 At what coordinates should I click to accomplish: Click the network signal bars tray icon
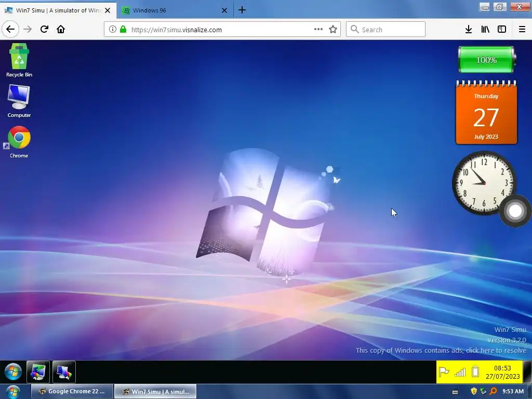tap(460, 372)
